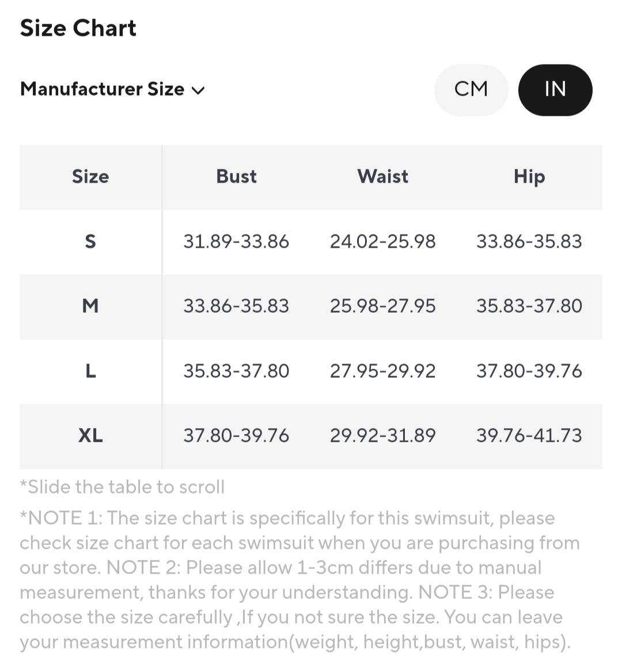
Task: Select the L size row label
Action: (90, 371)
